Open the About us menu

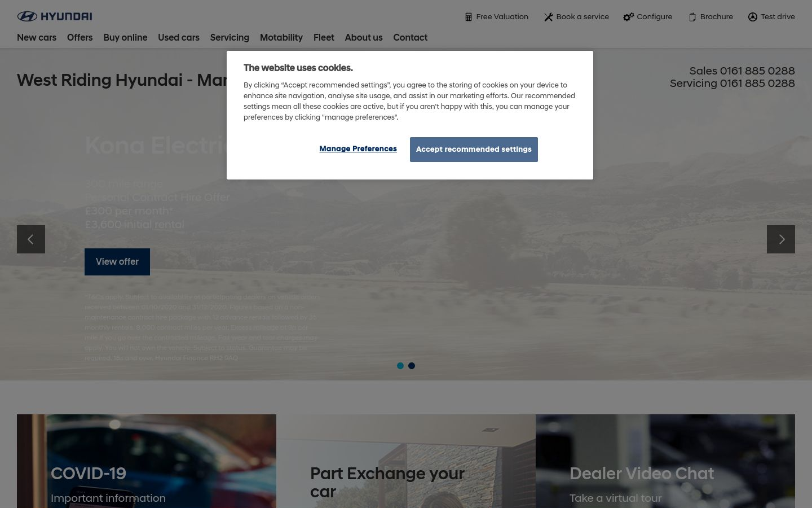[364, 37]
